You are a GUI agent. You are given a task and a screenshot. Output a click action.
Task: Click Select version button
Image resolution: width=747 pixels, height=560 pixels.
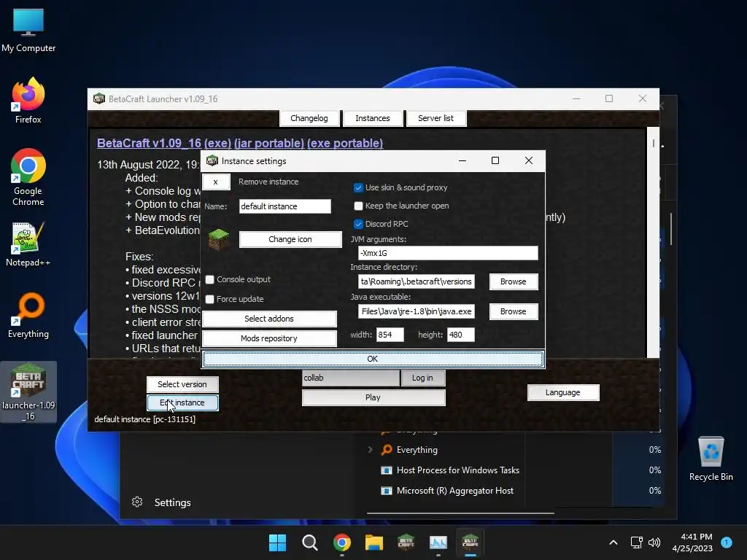(182, 384)
